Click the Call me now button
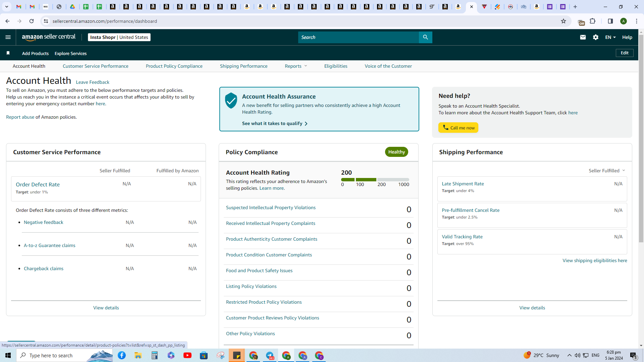This screenshot has width=644, height=362. [x=458, y=128]
